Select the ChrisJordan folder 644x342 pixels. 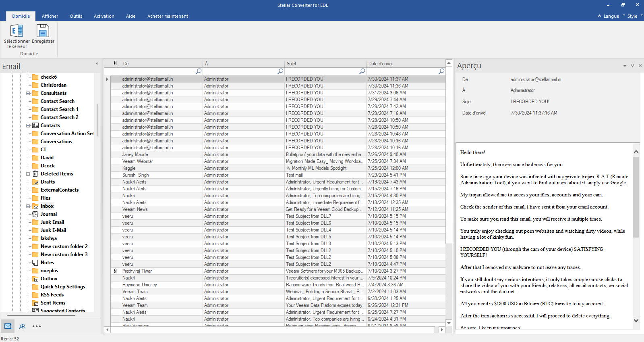[54, 85]
